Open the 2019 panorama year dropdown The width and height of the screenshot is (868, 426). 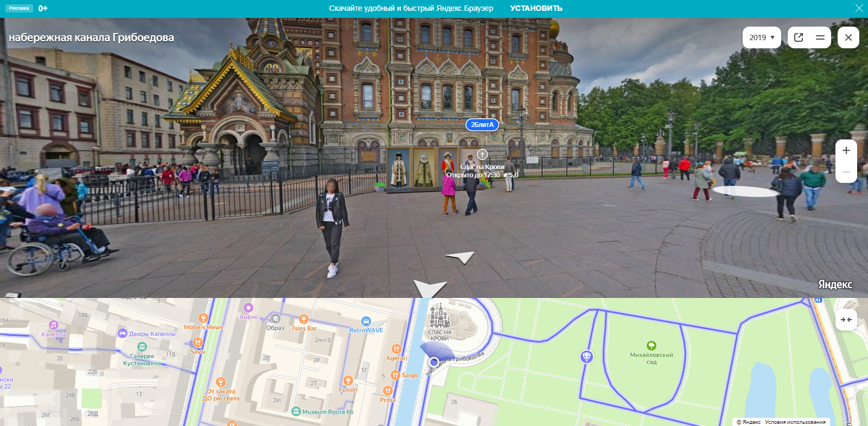[x=761, y=37]
